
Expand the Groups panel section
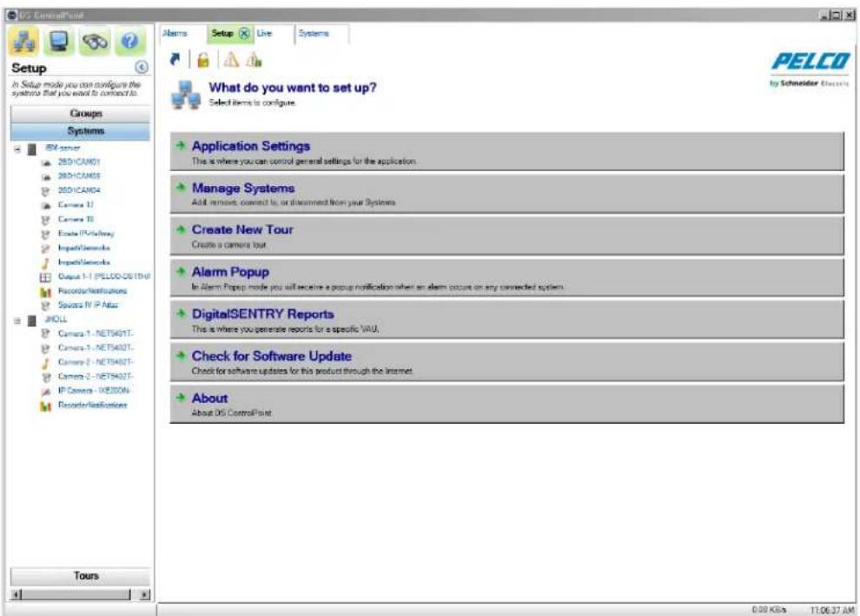tap(80, 114)
